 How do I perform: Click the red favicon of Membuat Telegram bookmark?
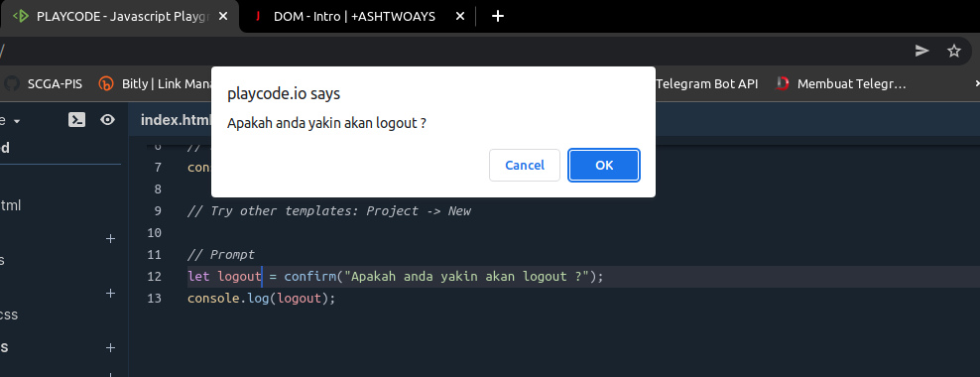(x=783, y=83)
